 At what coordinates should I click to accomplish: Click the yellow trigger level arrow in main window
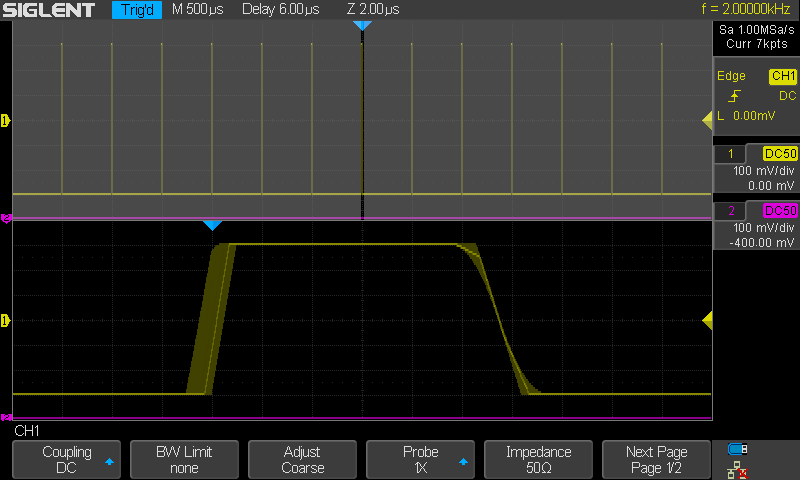click(x=707, y=121)
